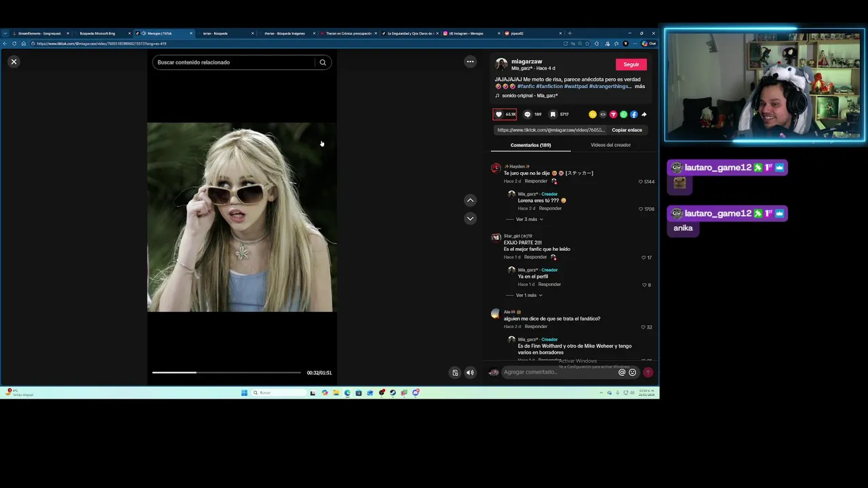Click the search magnifier in related content bar
Image resolution: width=868 pixels, height=488 pixels.
coord(323,62)
